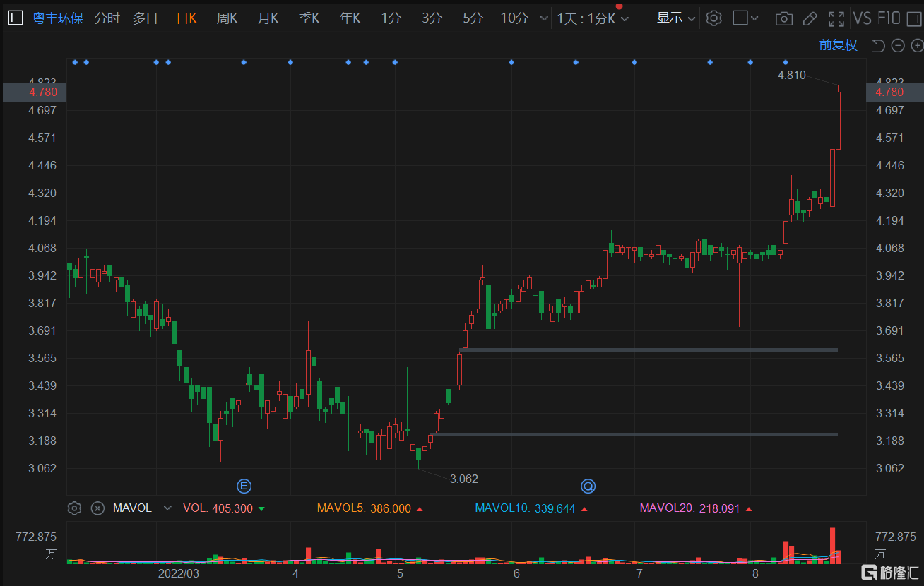This screenshot has height=586, width=924.
Task: Zoom in chart with plus icon
Action: 917,46
